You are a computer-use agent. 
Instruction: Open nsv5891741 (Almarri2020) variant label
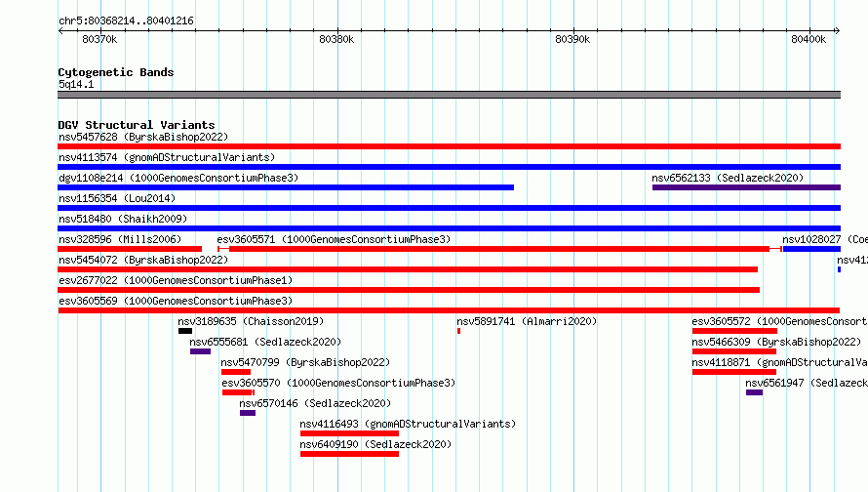click(x=527, y=321)
